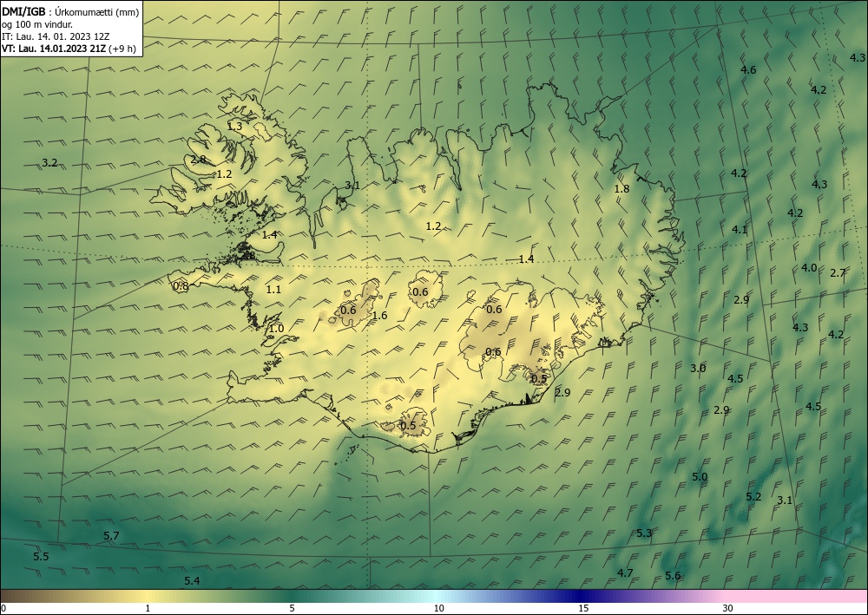Viewport: 868px width, 615px height.
Task: Click the 1.3 value in the Westfjords
Action: [234, 126]
